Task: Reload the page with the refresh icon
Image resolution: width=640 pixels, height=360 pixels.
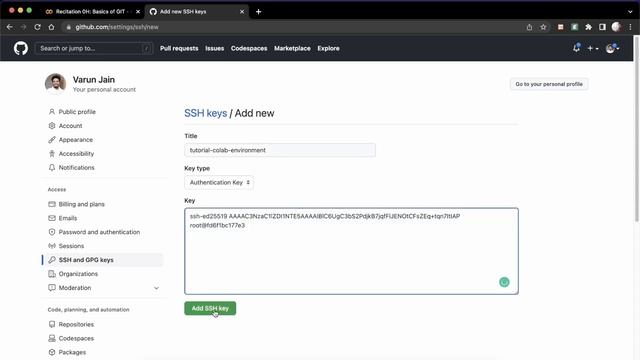Action: click(x=37, y=27)
